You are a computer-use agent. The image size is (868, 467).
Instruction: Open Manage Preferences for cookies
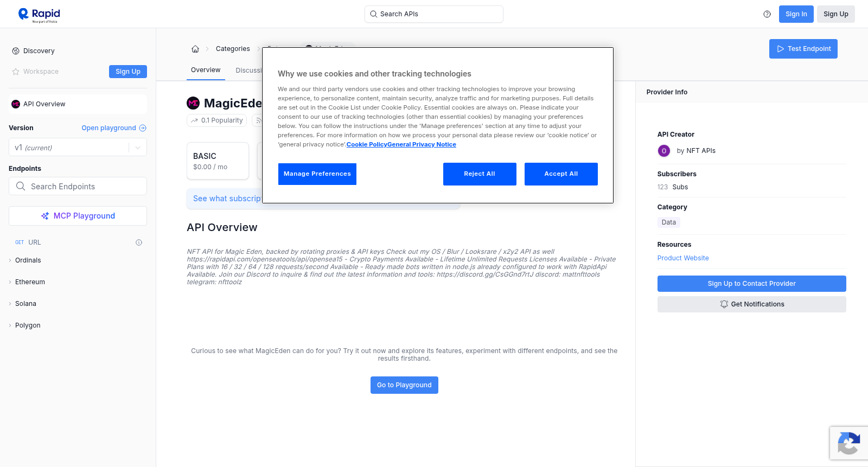tap(317, 174)
